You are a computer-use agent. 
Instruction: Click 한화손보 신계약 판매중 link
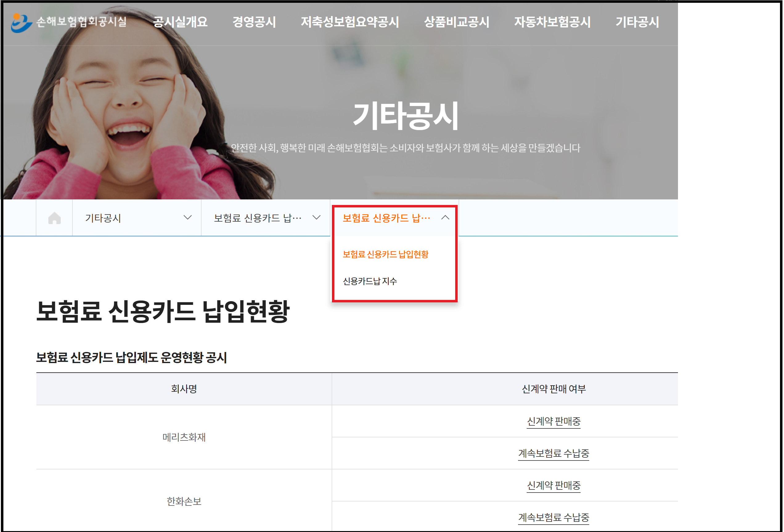[553, 485]
